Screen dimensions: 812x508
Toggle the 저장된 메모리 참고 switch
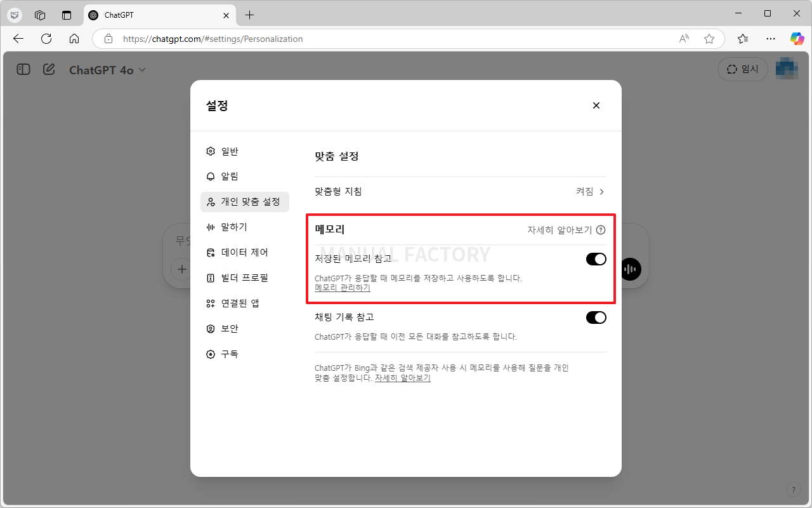coord(596,259)
